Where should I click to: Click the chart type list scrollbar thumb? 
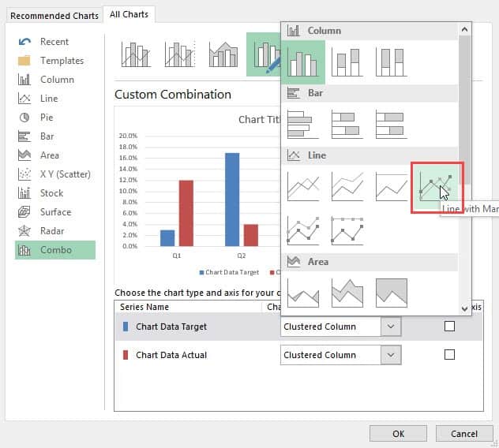click(465, 110)
